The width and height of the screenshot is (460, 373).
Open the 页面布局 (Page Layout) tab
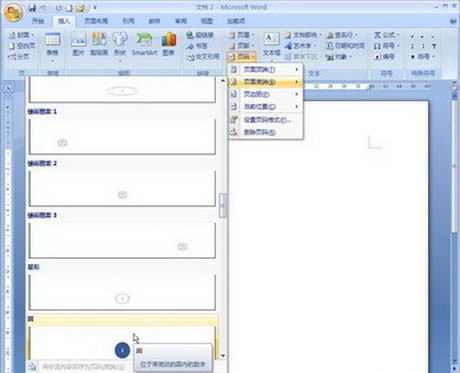[x=96, y=21]
